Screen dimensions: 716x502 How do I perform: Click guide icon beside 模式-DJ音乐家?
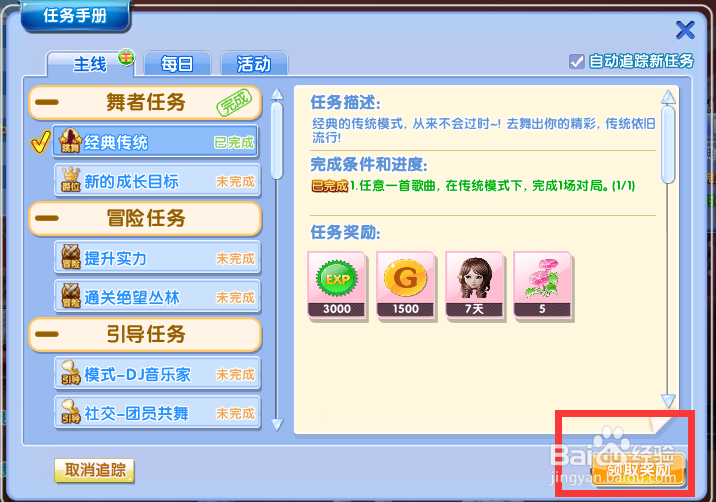pos(70,373)
